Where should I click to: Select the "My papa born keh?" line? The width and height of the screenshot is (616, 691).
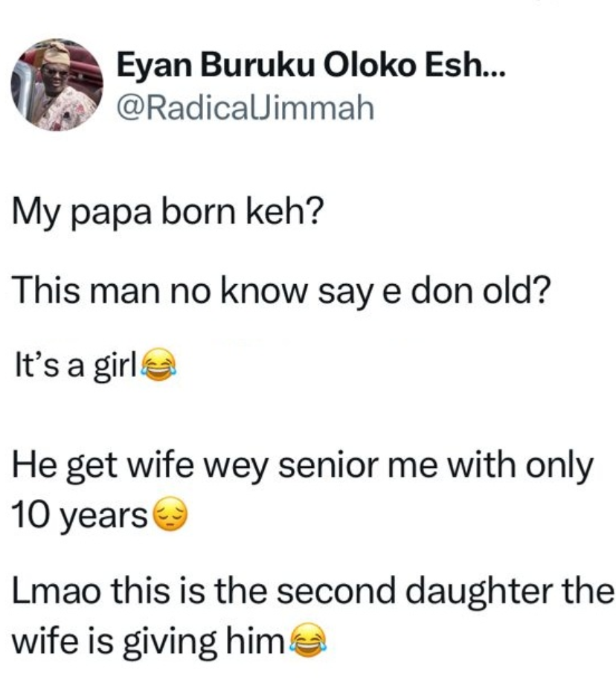(167, 214)
